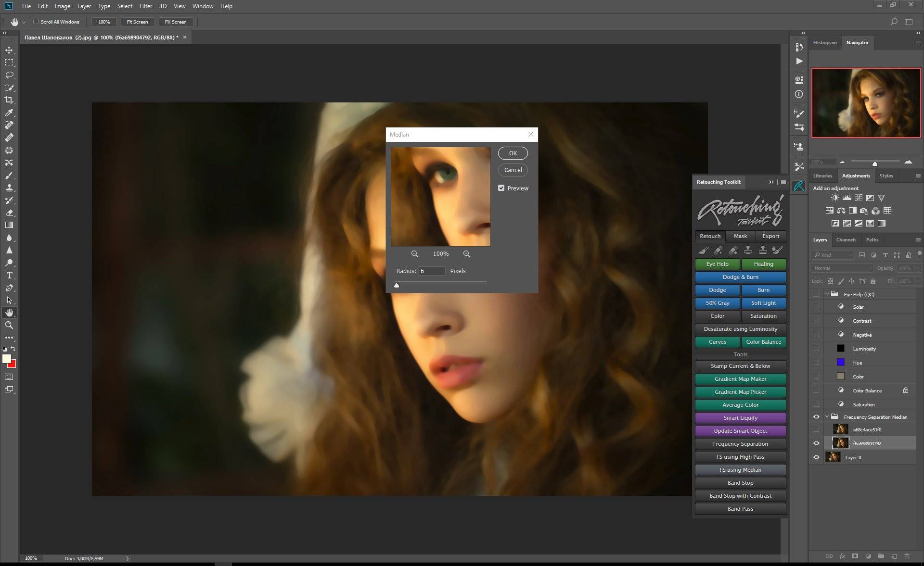Select the Brush tool
The image size is (924, 566).
coord(9,175)
